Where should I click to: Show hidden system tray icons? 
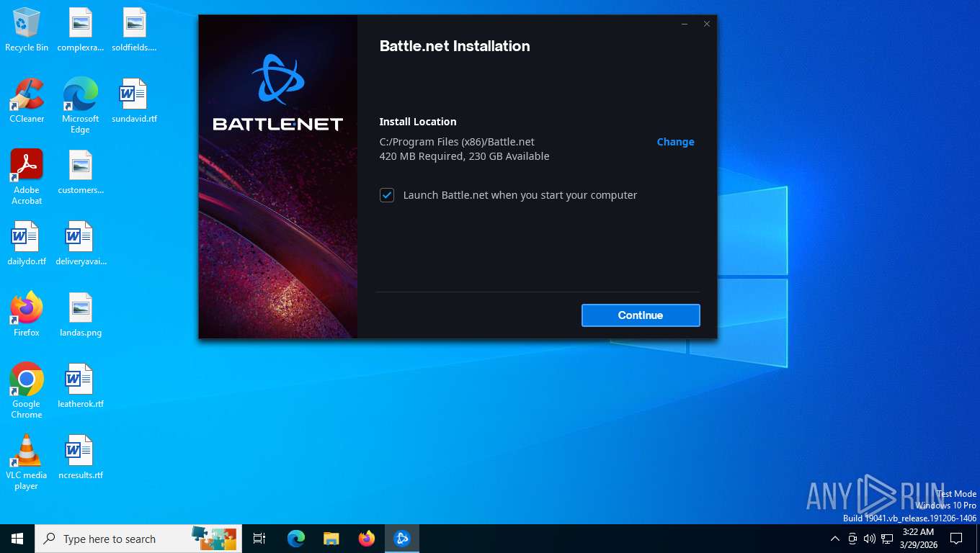(x=835, y=539)
